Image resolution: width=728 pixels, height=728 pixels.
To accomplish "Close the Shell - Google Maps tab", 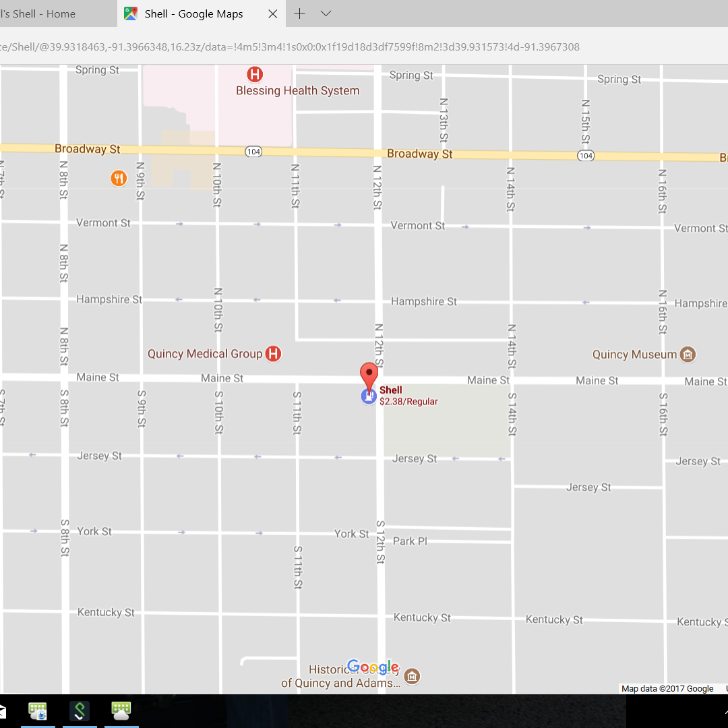I will (272, 13).
